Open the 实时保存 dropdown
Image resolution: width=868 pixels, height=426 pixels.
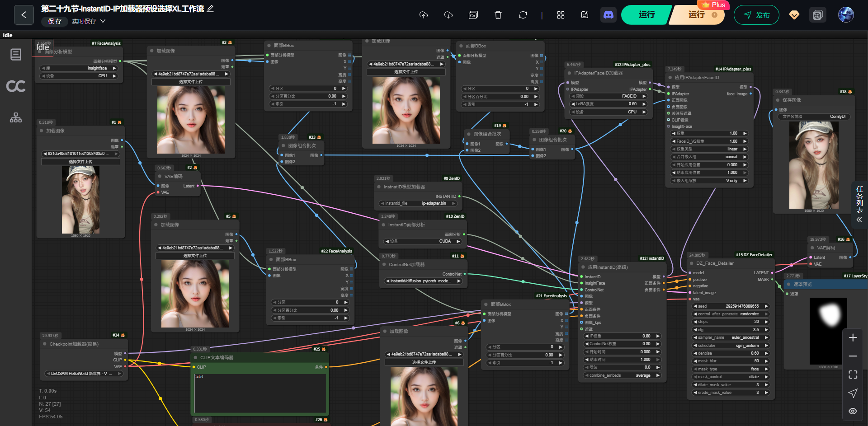[89, 21]
